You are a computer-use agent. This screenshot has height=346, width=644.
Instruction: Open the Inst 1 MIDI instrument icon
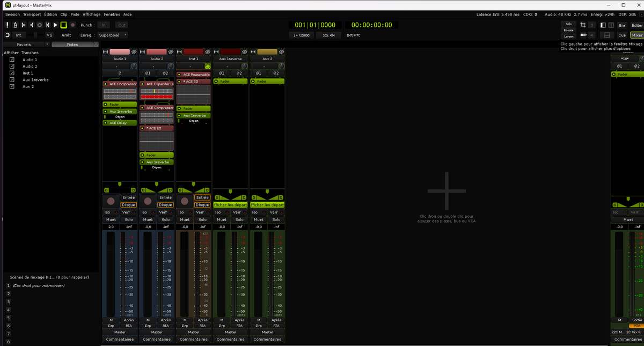(207, 65)
